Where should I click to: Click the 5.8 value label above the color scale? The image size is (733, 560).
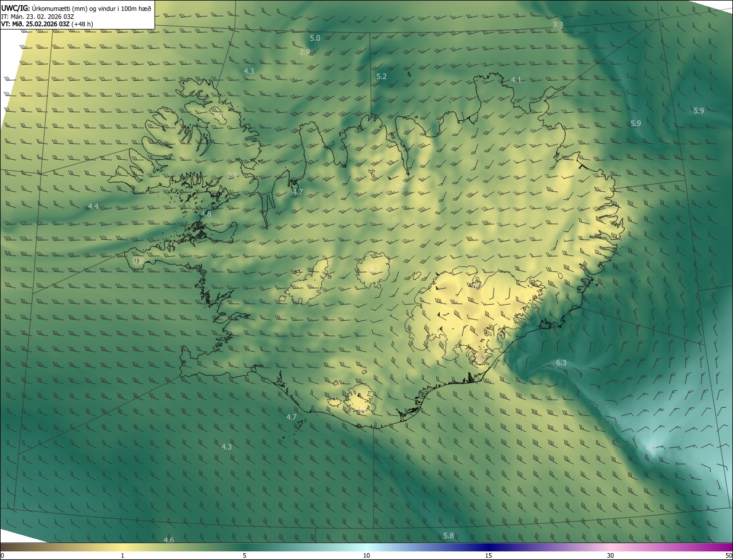(x=448, y=535)
